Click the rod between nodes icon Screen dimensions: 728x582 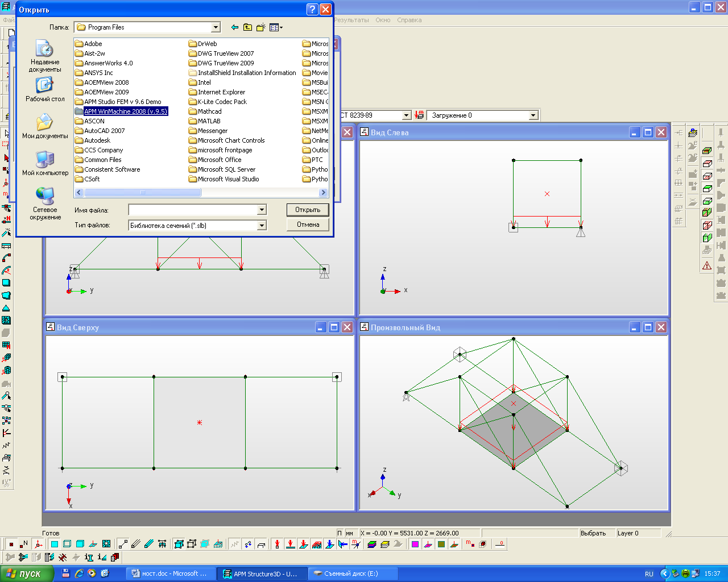[123, 544]
